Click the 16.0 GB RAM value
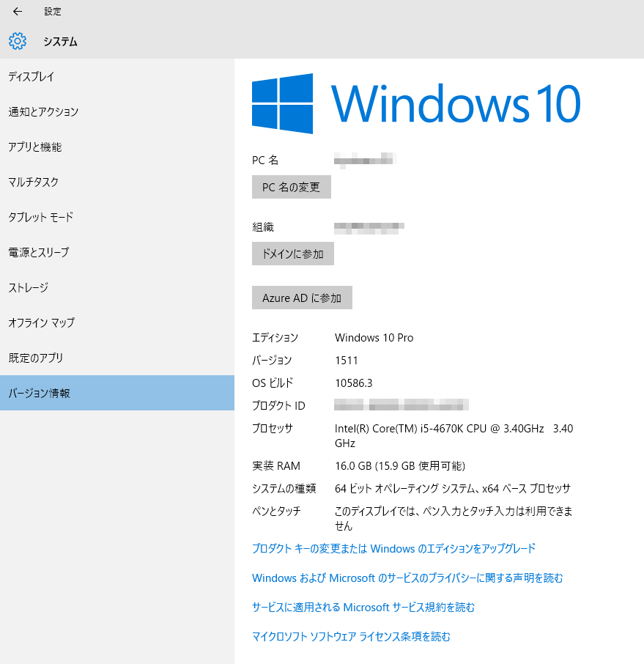Screen dimensions: 644x664 400,466
